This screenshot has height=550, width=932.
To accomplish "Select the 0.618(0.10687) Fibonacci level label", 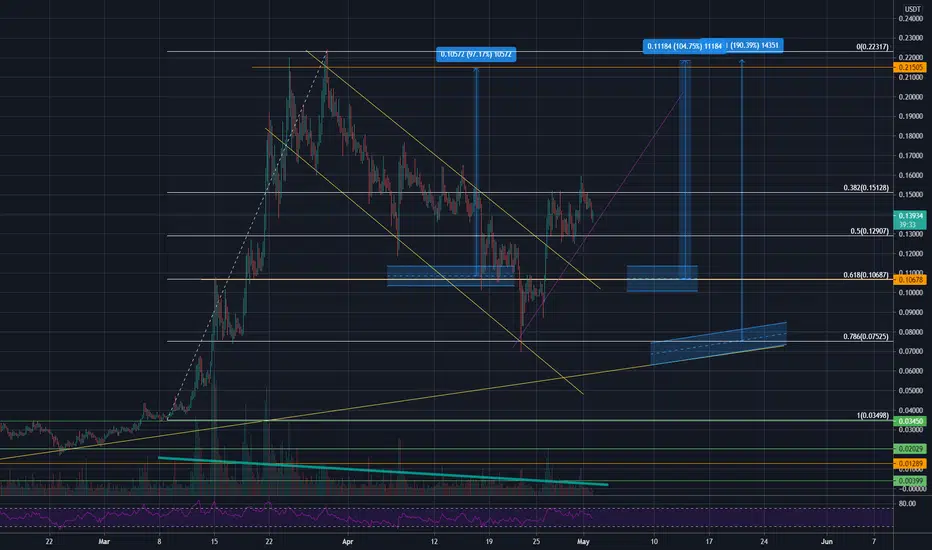I will tap(865, 275).
